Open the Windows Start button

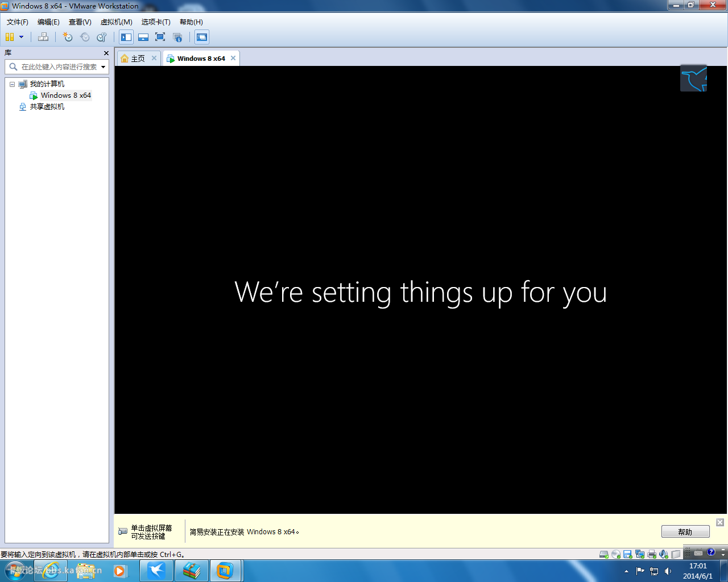(15, 571)
